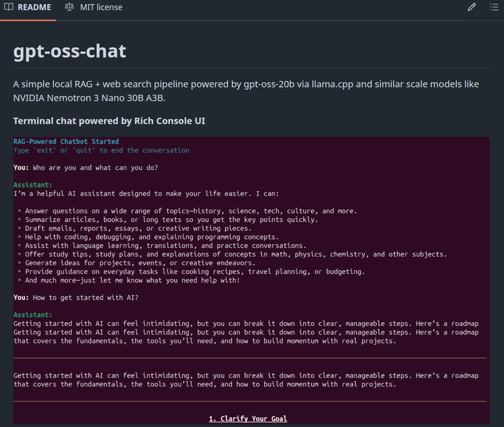Click the 'RAG-Powered Chatbot Started' line
504x427 pixels.
click(66, 142)
